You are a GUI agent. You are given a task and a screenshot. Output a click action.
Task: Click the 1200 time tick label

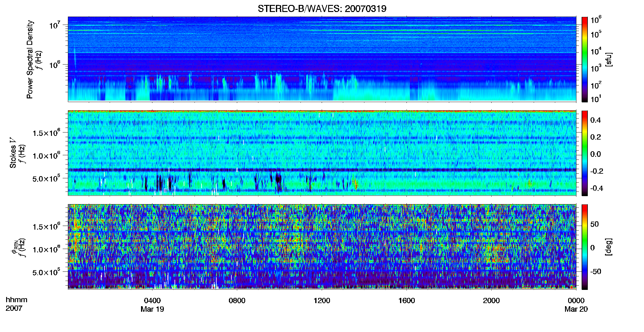point(322,300)
